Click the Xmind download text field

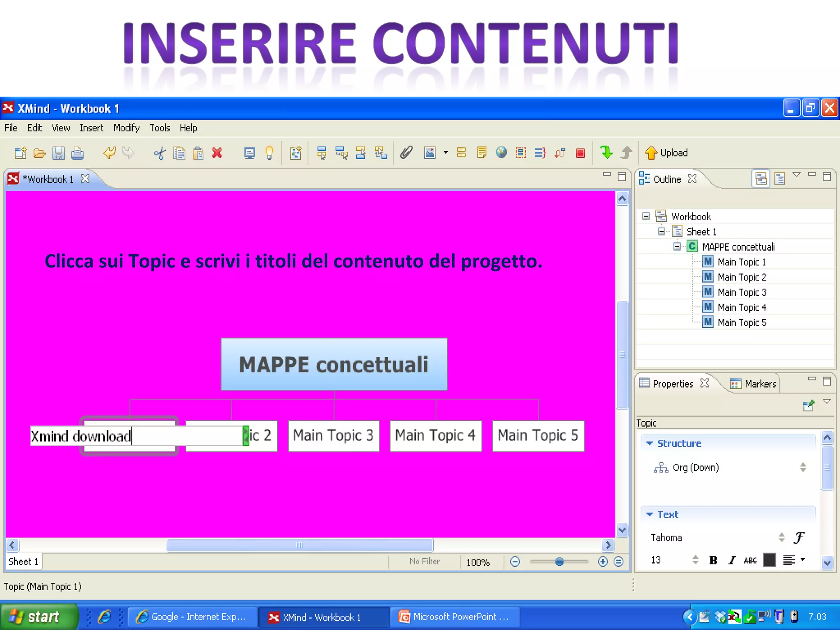pos(136,436)
